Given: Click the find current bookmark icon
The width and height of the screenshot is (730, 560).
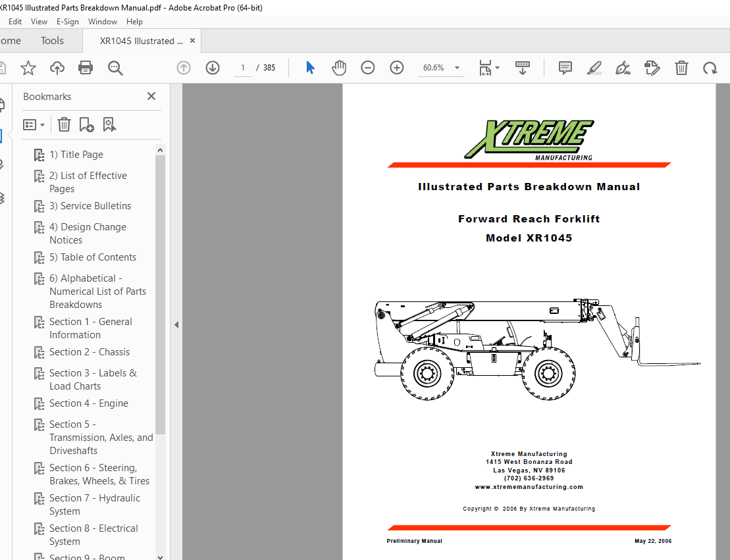Looking at the screenshot, I should pyautogui.click(x=109, y=125).
